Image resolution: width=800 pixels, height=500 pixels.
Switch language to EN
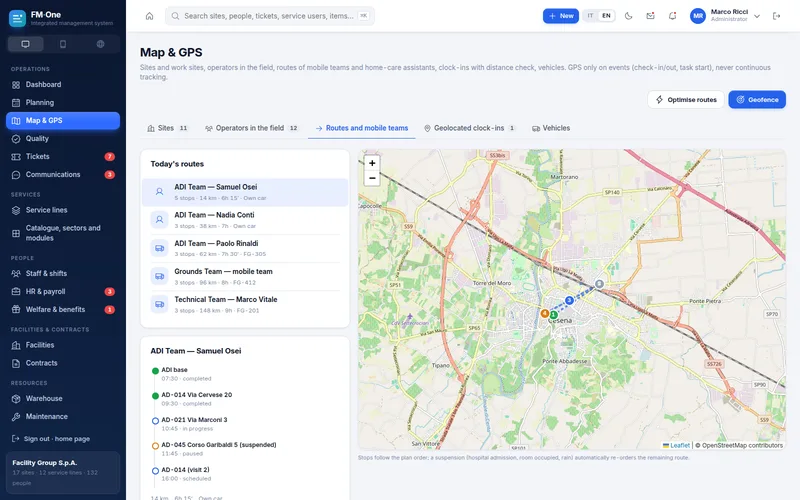point(606,16)
